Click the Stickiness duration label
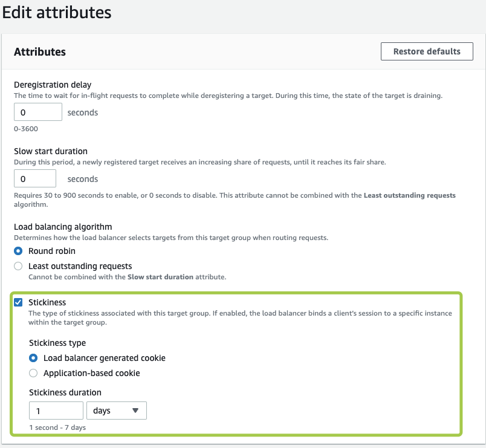The image size is (486, 448). (x=65, y=392)
